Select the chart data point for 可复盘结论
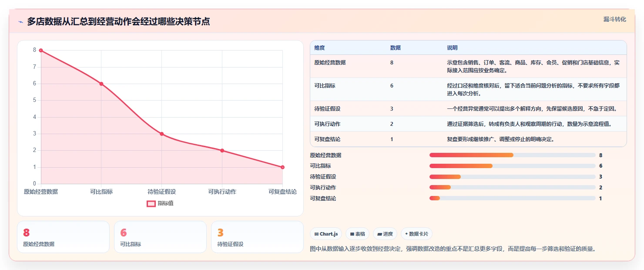Viewport: 644px width, 270px height. click(282, 167)
